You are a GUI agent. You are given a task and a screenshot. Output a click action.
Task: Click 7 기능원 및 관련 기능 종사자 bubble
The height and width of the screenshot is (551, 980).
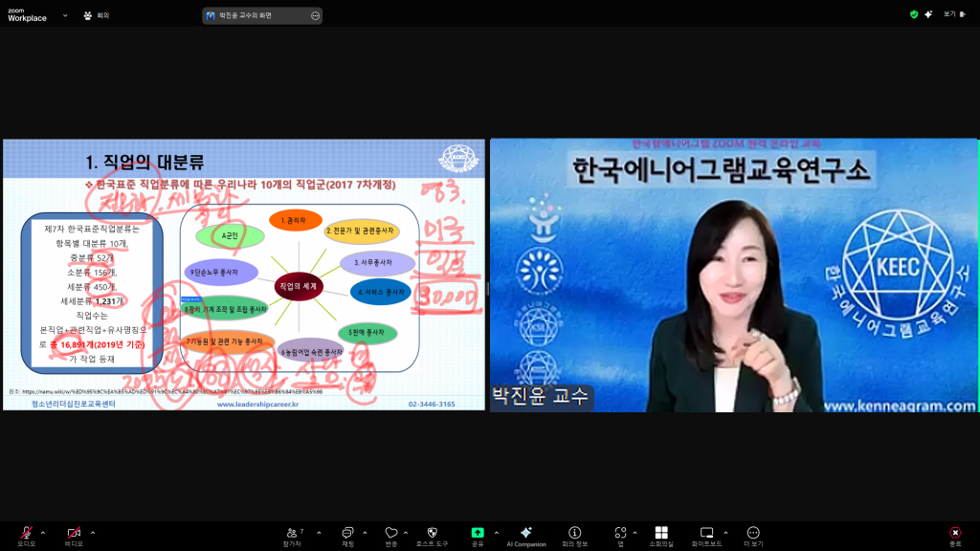point(227,342)
